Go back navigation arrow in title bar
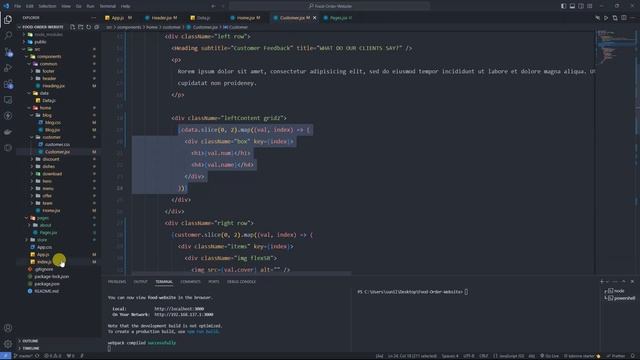Viewport: 640px width, 360px height. point(213,6)
